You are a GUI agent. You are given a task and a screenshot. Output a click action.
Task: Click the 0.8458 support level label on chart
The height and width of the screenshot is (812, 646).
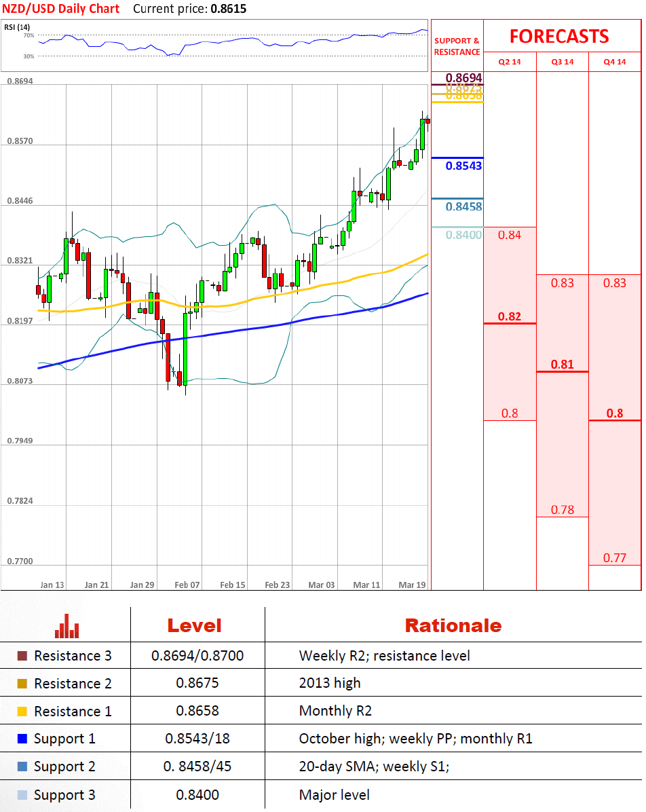[x=464, y=207]
